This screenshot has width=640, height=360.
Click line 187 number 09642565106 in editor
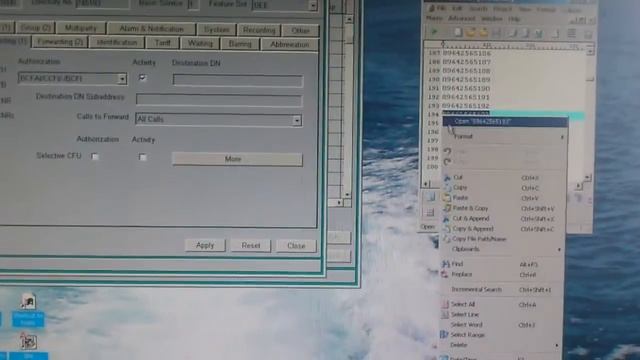(x=467, y=53)
